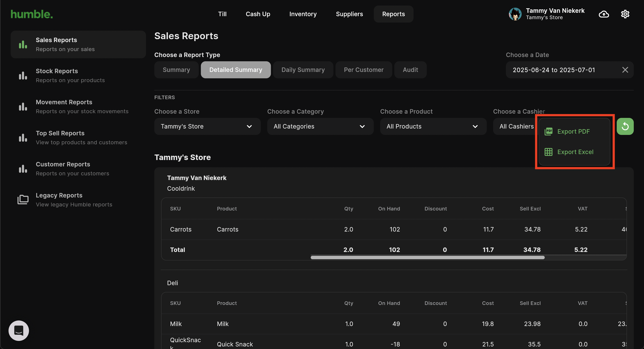The height and width of the screenshot is (349, 644).
Task: Select Audit report type
Action: click(410, 70)
